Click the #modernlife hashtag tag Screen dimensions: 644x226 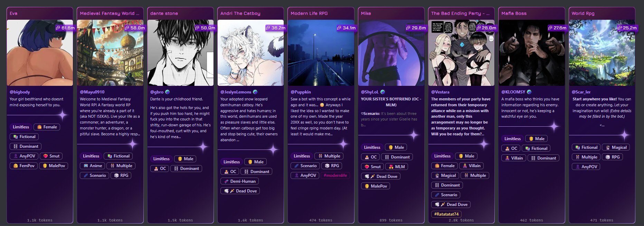[335, 175]
